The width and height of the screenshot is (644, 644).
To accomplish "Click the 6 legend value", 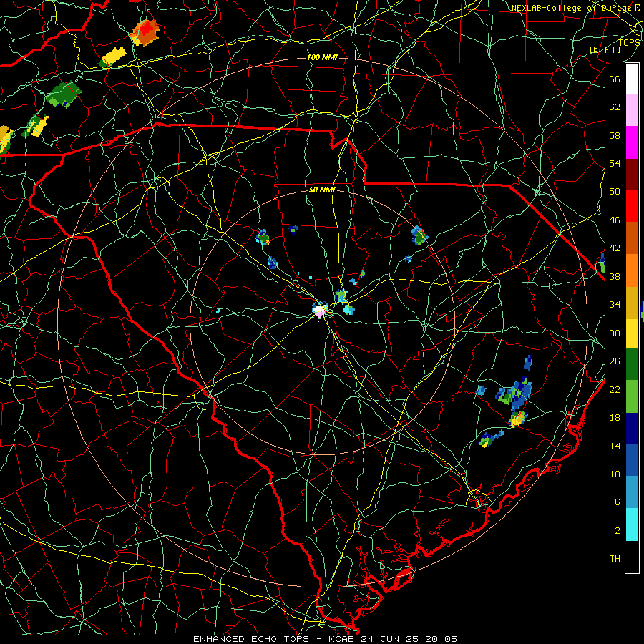I will point(617,502).
